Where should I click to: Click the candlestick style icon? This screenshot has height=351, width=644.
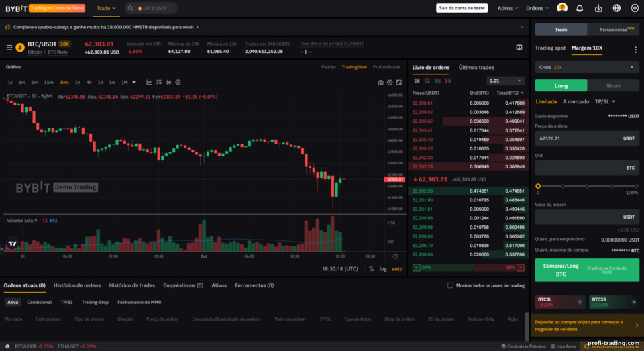pyautogui.click(x=168, y=82)
